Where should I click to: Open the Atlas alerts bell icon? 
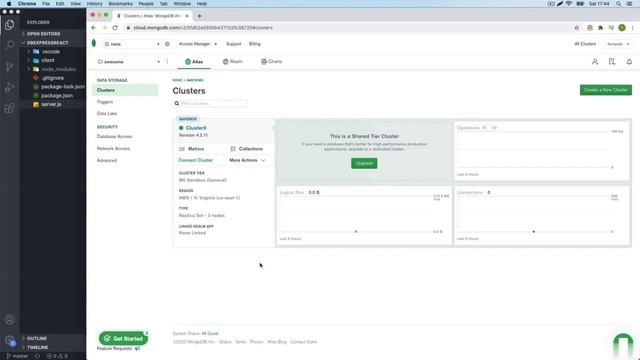(x=629, y=62)
